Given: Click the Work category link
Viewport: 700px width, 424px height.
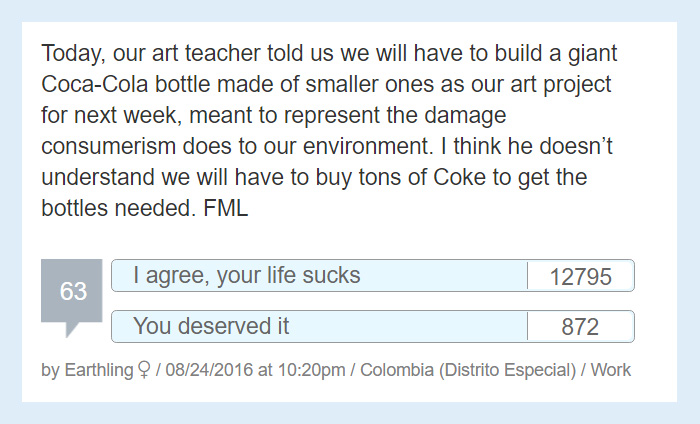Looking at the screenshot, I should coord(611,370).
